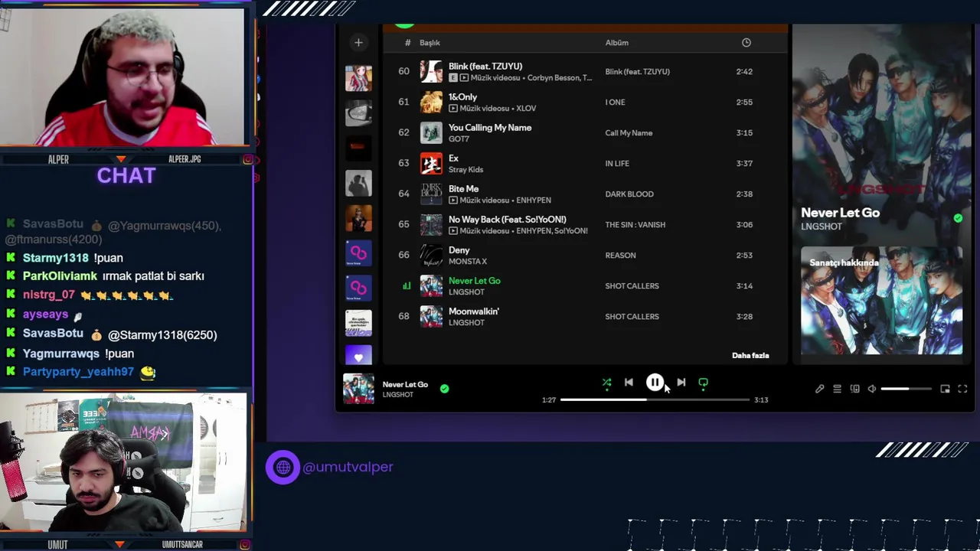This screenshot has width=980, height=551.
Task: Select the Ex track title
Action: [453, 158]
